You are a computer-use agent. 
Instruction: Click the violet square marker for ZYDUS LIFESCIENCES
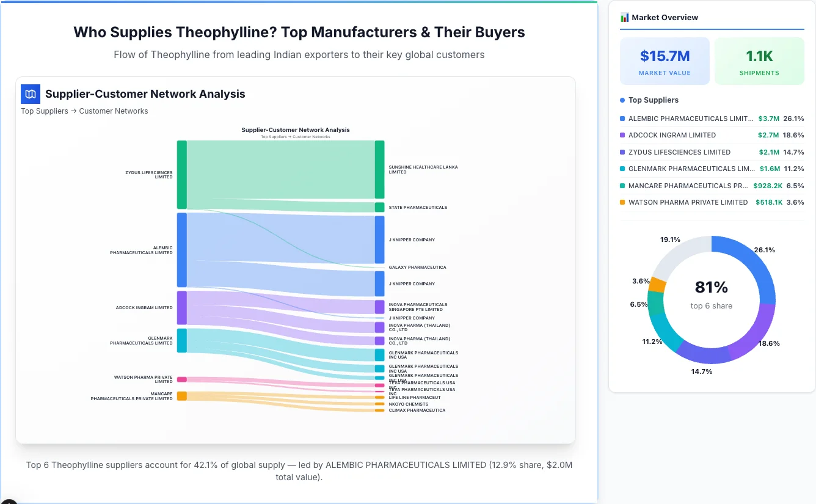pyautogui.click(x=622, y=152)
